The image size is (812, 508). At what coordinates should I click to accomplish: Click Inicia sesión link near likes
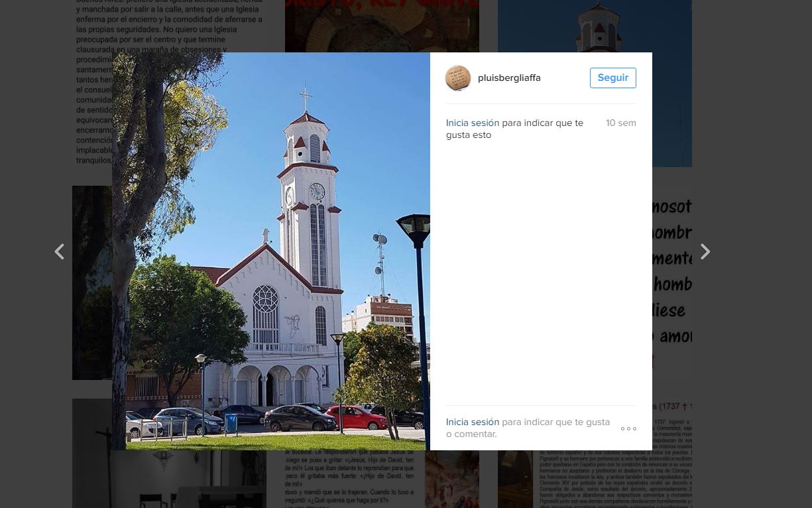click(x=473, y=123)
